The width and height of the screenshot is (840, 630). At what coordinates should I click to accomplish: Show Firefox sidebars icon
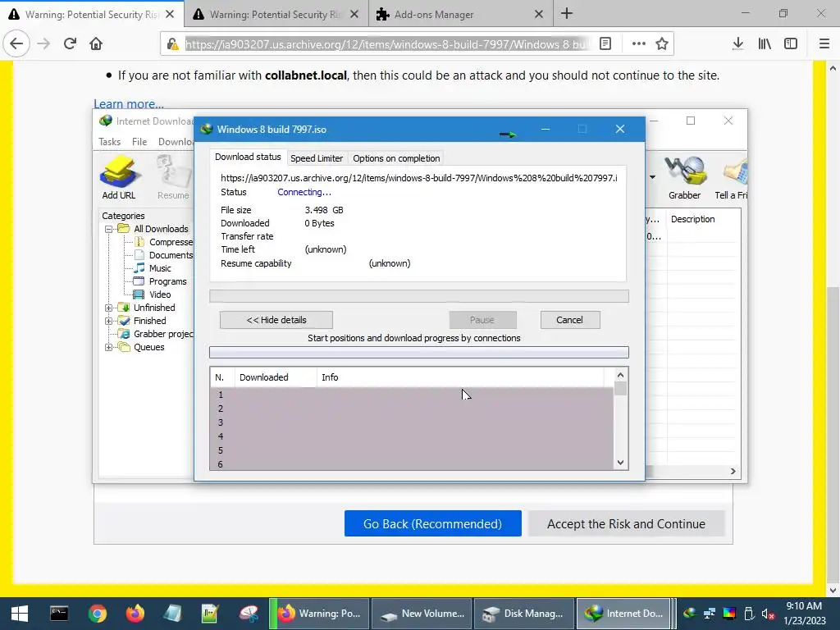coord(791,43)
